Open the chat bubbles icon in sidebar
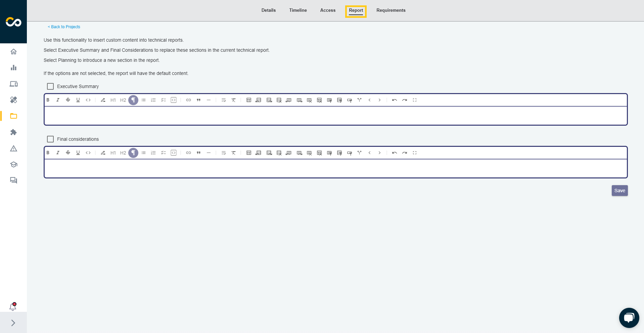This screenshot has height=333, width=644. tap(13, 180)
